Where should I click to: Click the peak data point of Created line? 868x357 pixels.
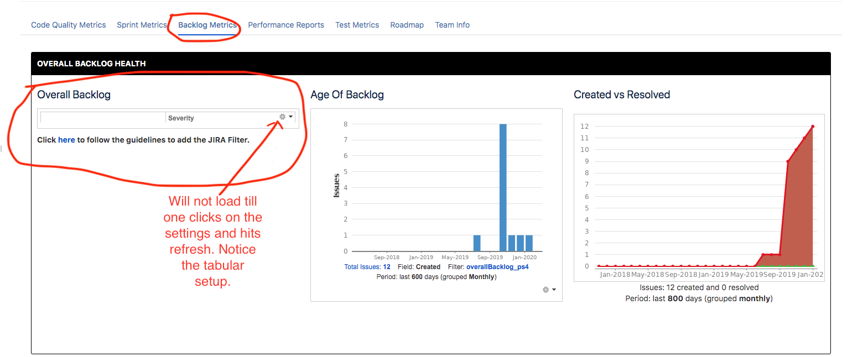(x=813, y=127)
